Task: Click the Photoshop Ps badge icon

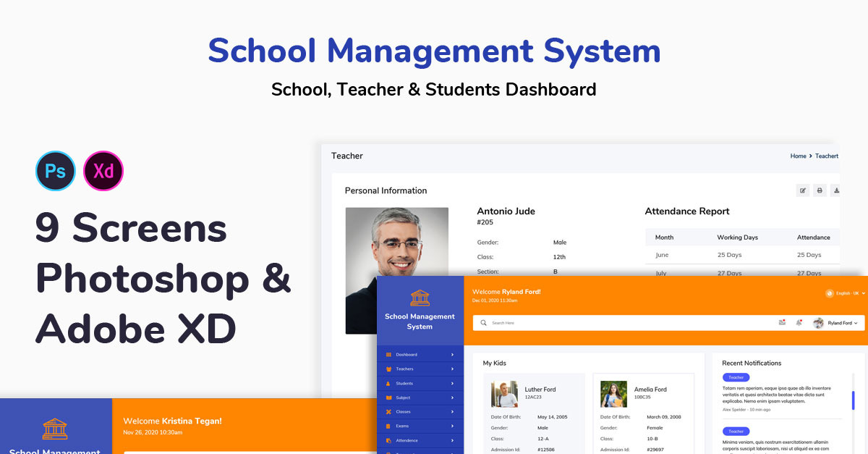Action: [56, 171]
